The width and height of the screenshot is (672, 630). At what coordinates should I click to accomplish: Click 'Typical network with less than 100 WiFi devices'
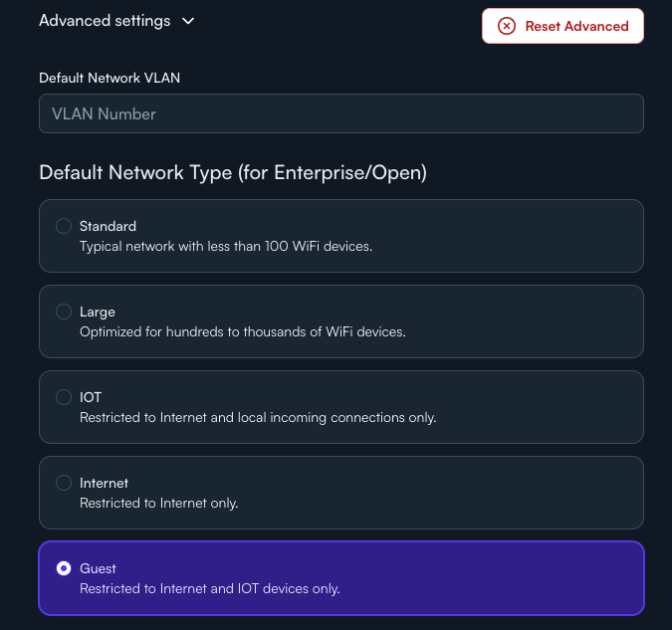click(226, 245)
